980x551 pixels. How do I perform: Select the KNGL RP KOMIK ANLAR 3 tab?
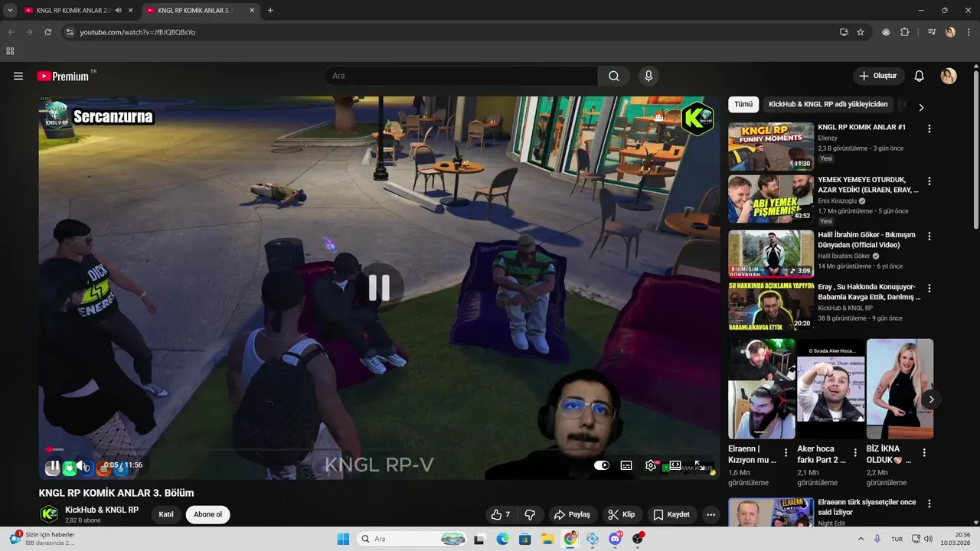coord(199,11)
